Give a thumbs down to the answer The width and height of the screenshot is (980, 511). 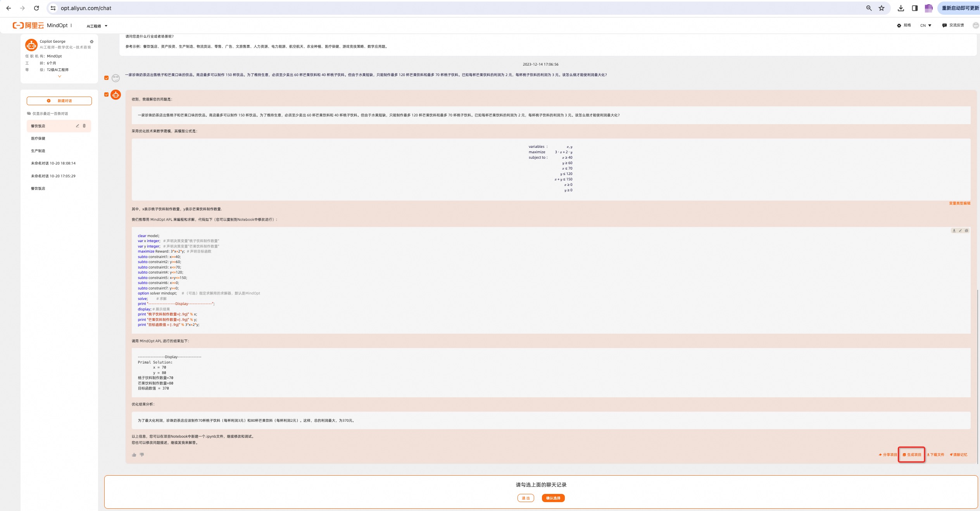142,455
